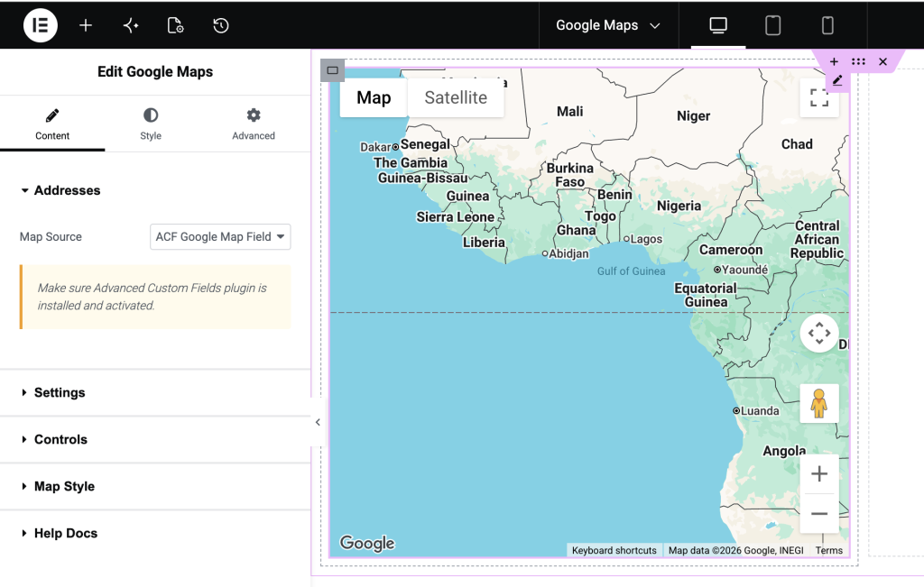Switch to tablet preview mode
The width and height of the screenshot is (924, 587).
tap(772, 25)
